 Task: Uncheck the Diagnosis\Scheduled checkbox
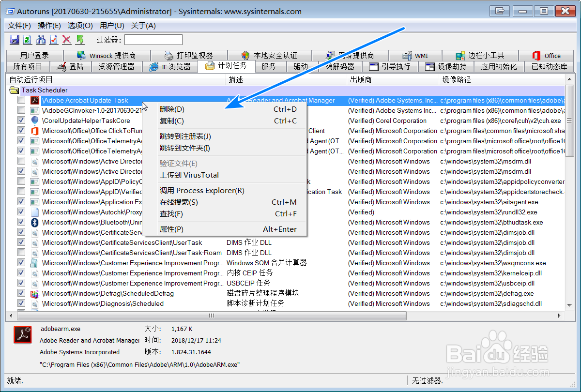pyautogui.click(x=21, y=303)
